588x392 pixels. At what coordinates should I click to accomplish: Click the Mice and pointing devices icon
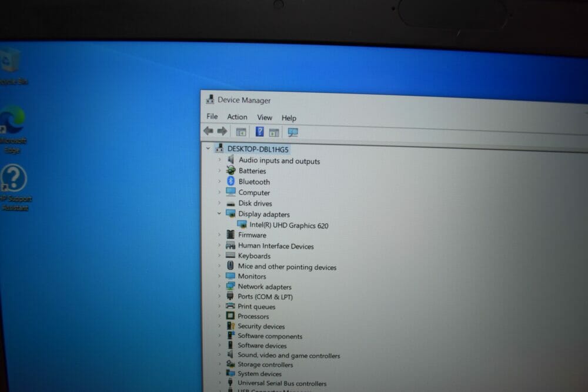tap(230, 266)
